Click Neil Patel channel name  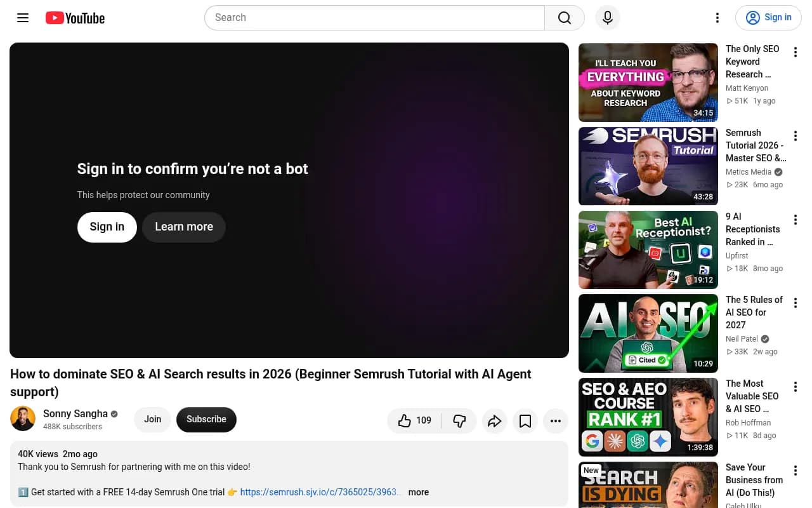742,339
